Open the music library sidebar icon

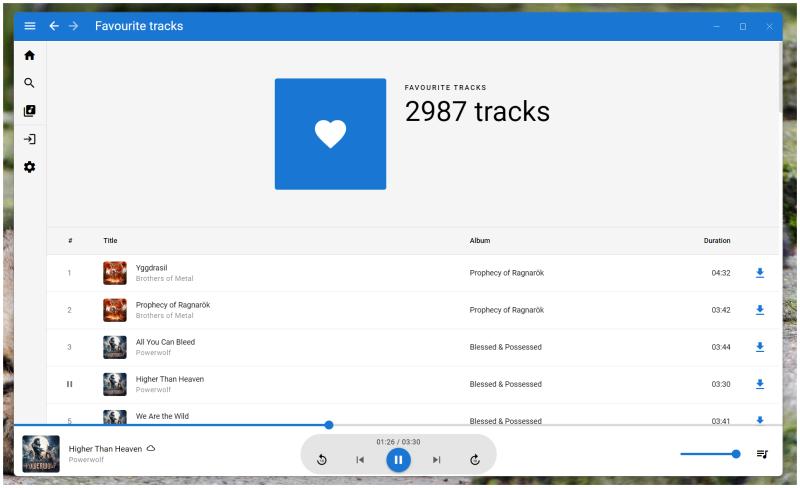[30, 111]
